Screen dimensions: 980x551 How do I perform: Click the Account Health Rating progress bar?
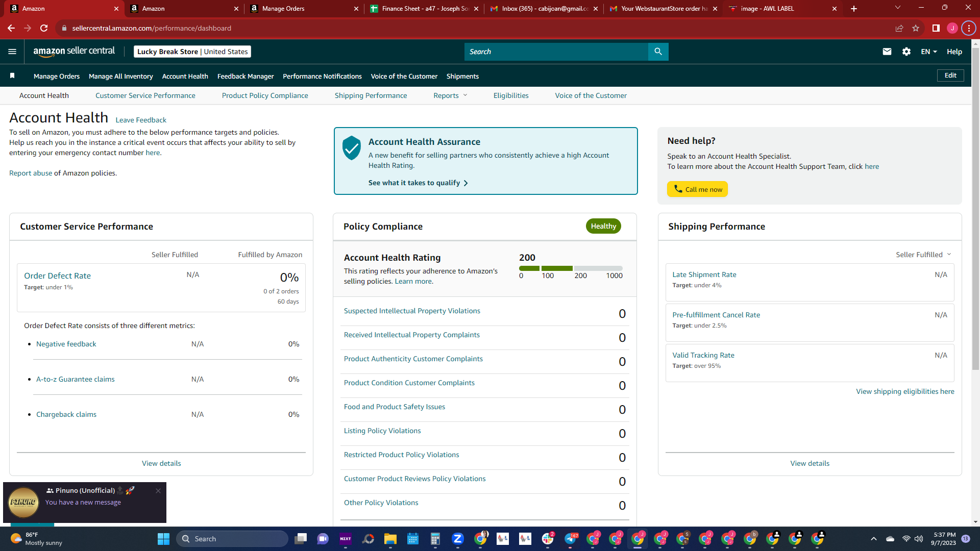click(571, 268)
